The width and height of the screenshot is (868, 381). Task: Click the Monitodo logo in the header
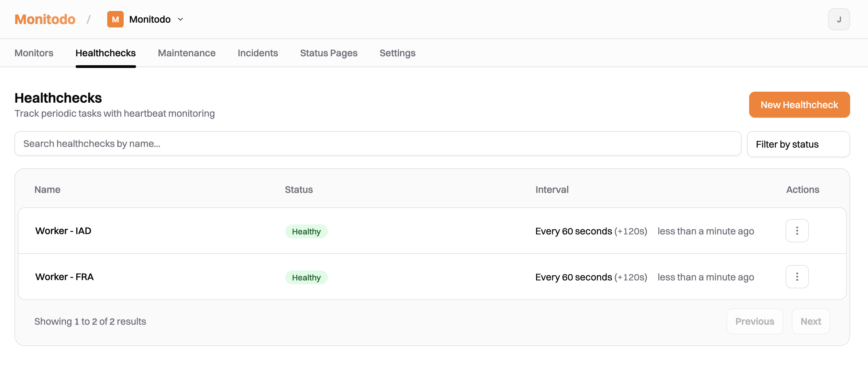coord(45,19)
